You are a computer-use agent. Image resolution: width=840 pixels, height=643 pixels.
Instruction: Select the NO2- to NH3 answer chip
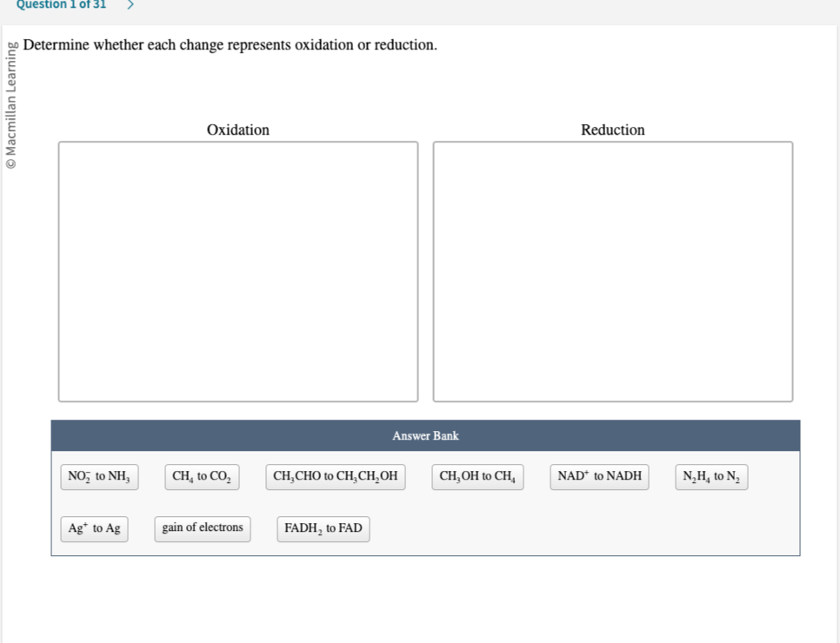[98, 476]
